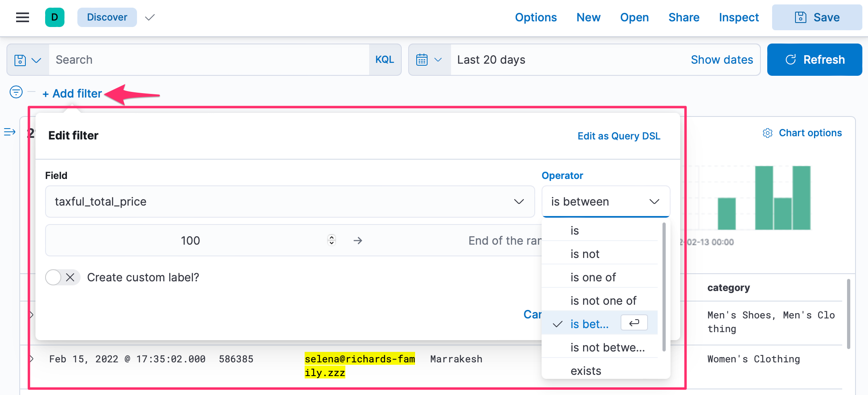Toggle the Create custom label switch

(x=62, y=277)
